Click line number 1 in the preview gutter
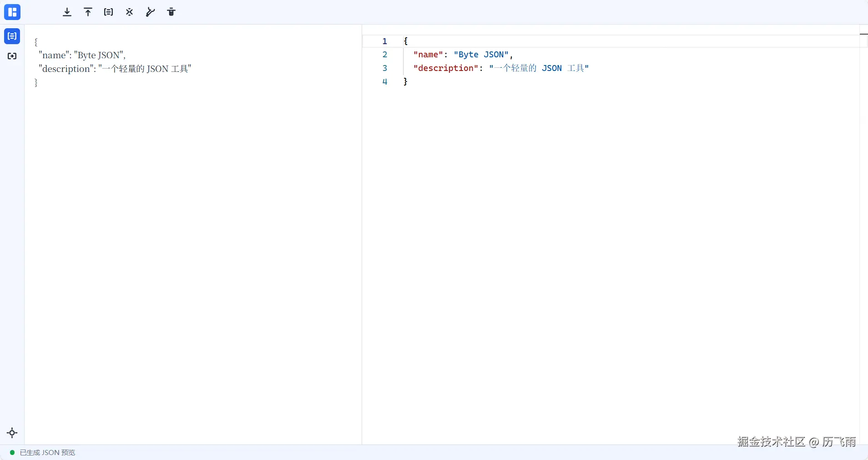 coord(384,41)
